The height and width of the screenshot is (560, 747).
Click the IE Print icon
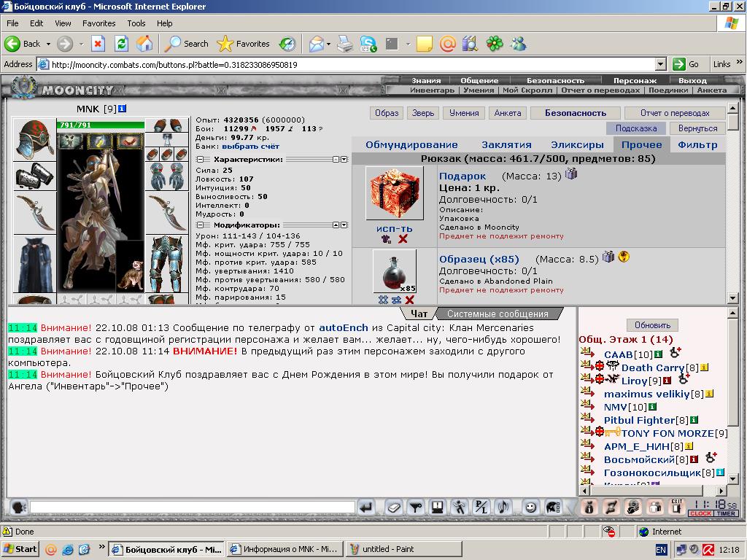345,44
